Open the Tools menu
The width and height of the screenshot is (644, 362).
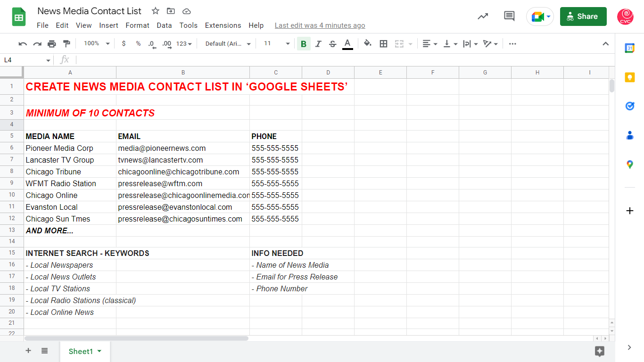(x=189, y=25)
